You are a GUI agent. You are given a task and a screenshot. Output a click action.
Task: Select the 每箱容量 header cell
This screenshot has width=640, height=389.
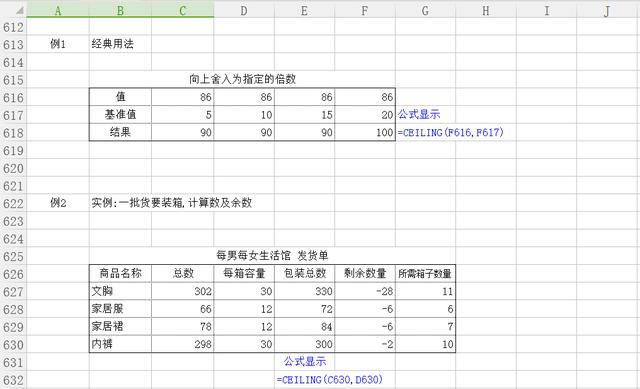pos(244,273)
